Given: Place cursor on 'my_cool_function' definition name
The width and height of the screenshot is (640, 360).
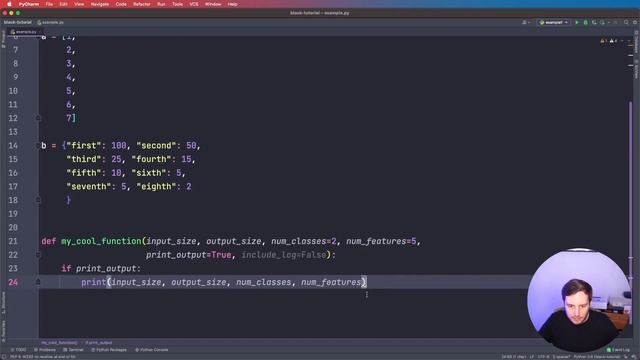Looking at the screenshot, I should tap(101, 241).
